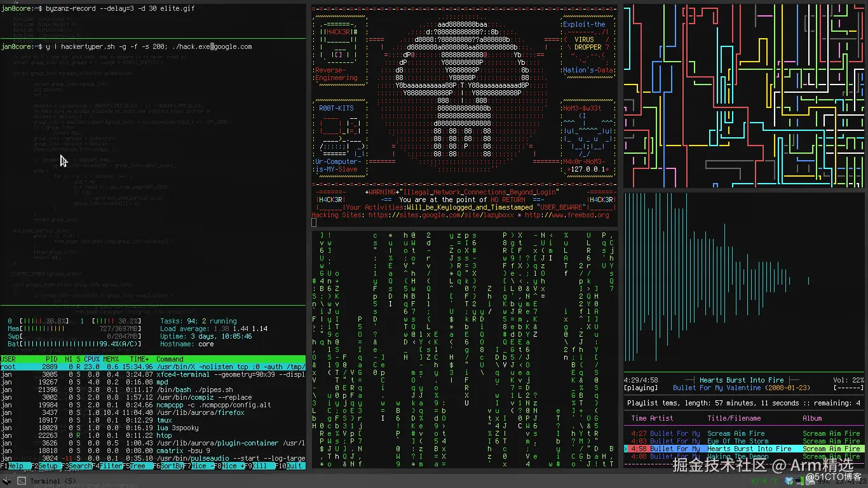Select the highlighted Hearts Burst Into Fire row
Image resolution: width=868 pixels, height=488 pixels.
tap(744, 449)
